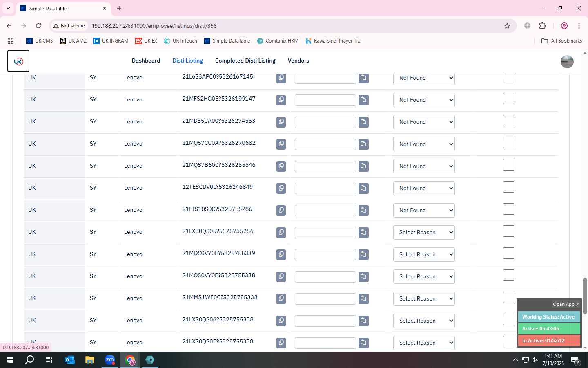The height and width of the screenshot is (368, 588).
Task: Open the Vendors page
Action: tap(298, 61)
